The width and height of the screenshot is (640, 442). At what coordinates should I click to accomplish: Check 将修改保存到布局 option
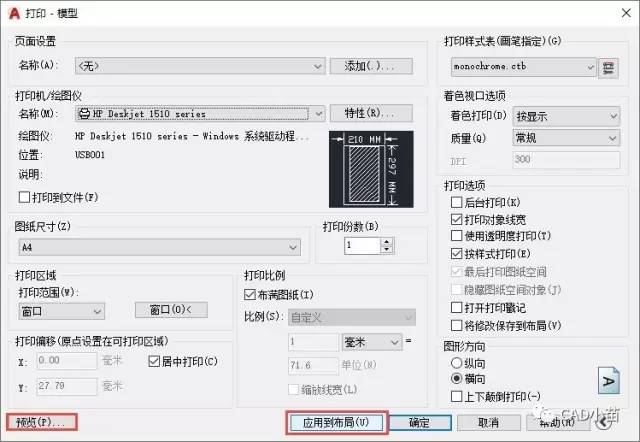click(456, 326)
